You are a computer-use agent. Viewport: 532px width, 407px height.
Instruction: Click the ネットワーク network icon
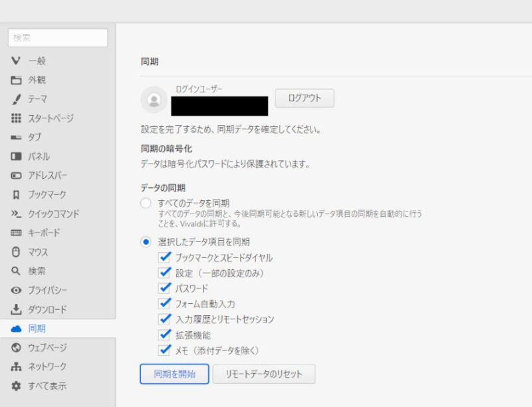tap(16, 366)
